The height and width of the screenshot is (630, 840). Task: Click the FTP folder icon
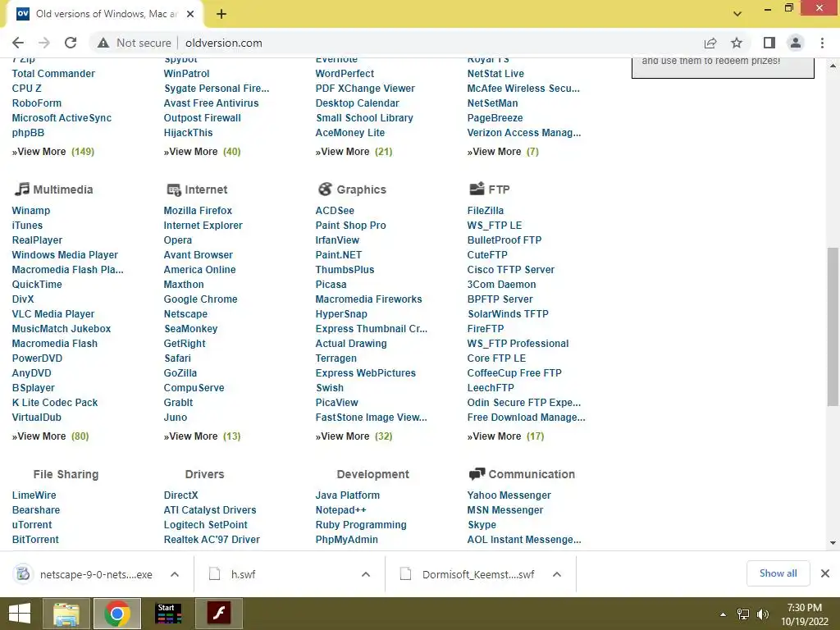pyautogui.click(x=477, y=189)
